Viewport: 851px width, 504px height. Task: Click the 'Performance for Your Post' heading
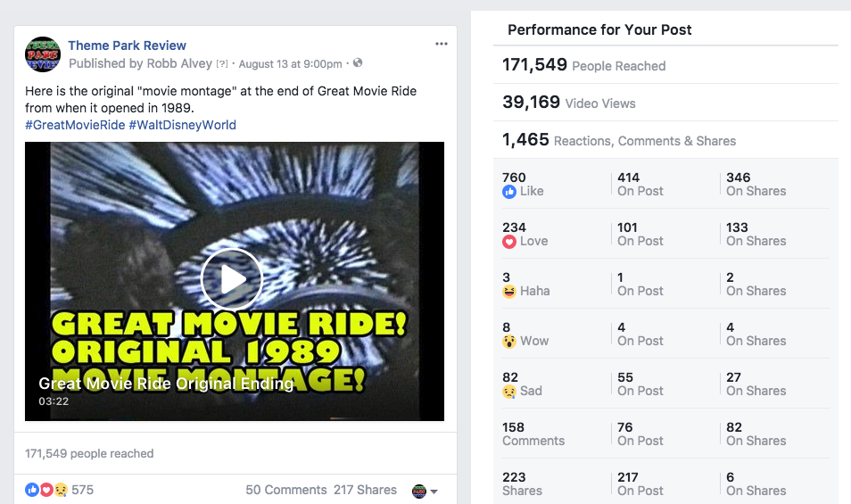point(599,29)
